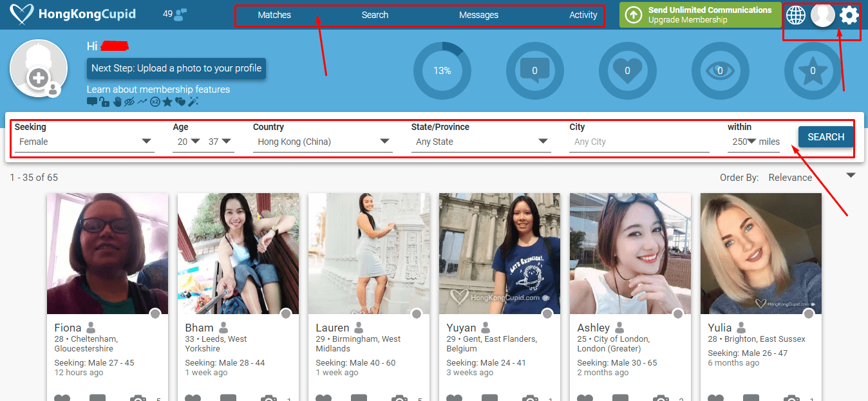The image size is (868, 401).
Task: Click the City input field
Action: pos(639,142)
